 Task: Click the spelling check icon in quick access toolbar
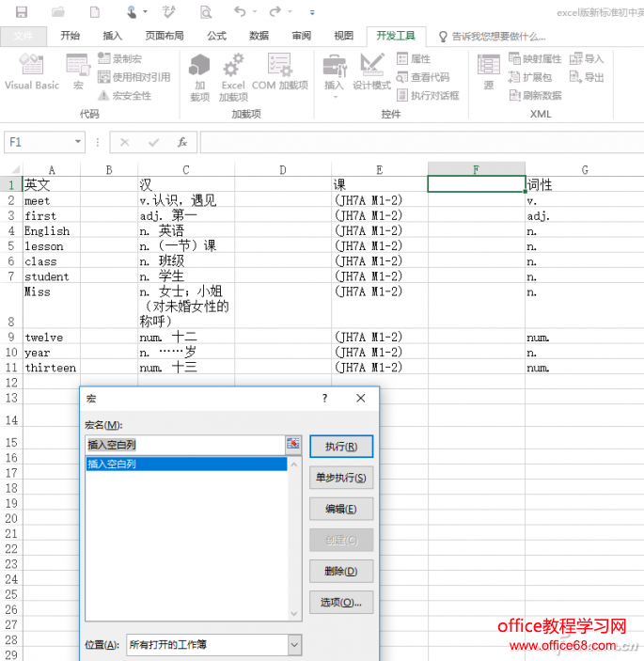click(x=169, y=12)
